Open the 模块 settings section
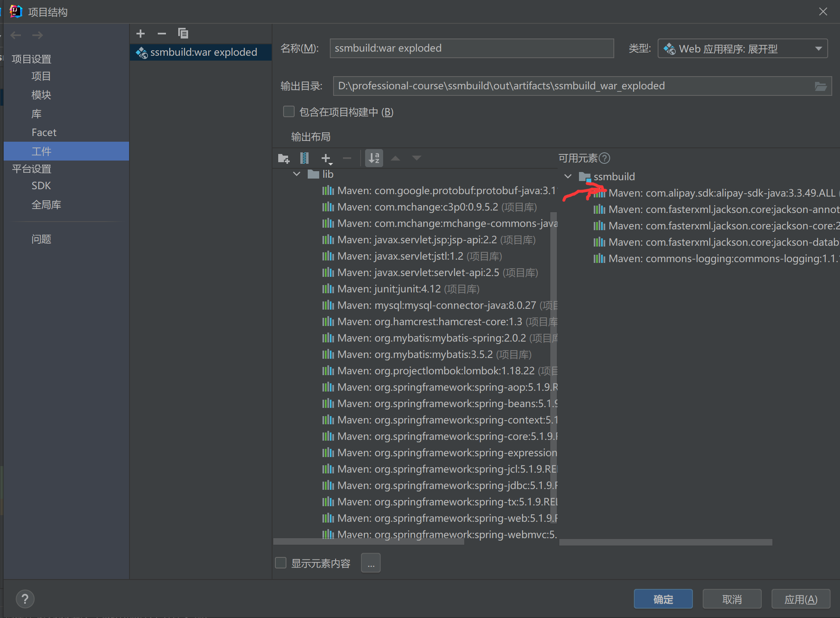The image size is (840, 618). click(41, 95)
